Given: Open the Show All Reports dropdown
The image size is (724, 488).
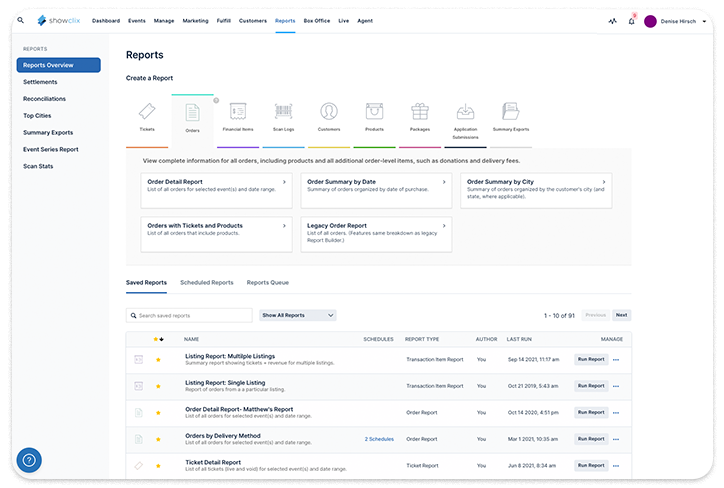Looking at the screenshot, I should coord(298,315).
